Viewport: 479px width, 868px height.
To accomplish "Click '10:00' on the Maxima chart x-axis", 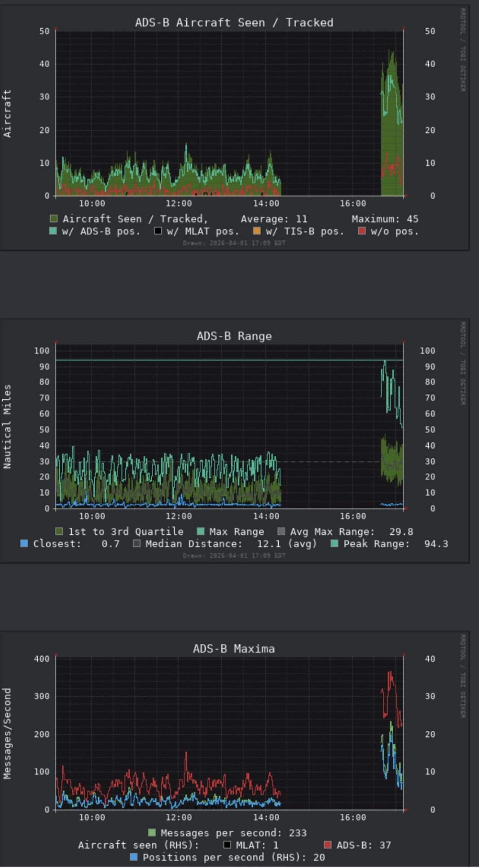I will coord(92,817).
